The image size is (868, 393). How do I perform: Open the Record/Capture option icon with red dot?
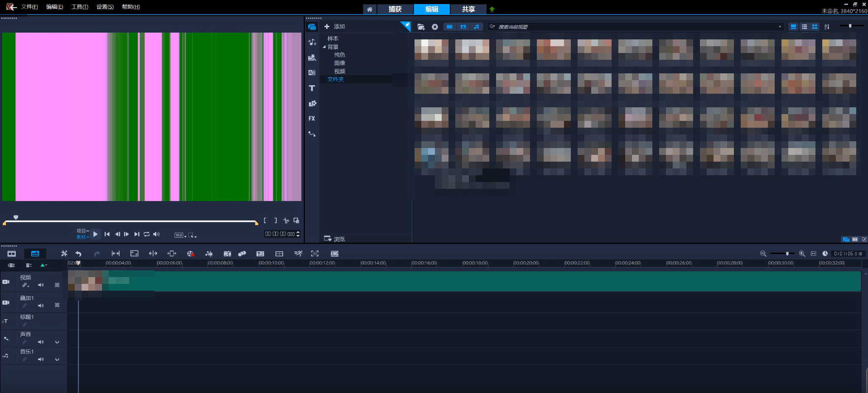click(190, 254)
